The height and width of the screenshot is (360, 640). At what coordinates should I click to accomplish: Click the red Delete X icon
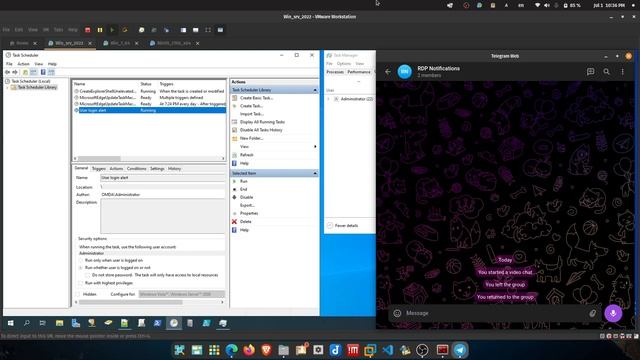[x=234, y=222]
